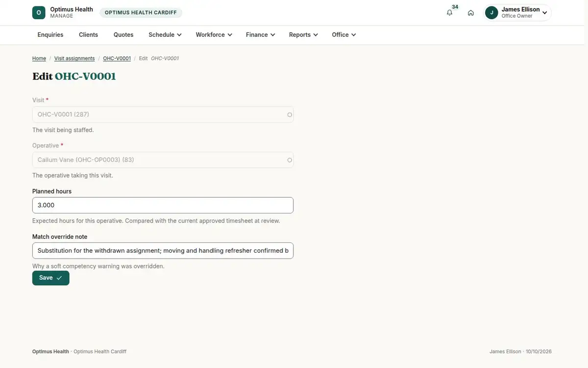Click the 'The visit being staffed.' hint
This screenshot has height=368, width=588.
point(63,130)
